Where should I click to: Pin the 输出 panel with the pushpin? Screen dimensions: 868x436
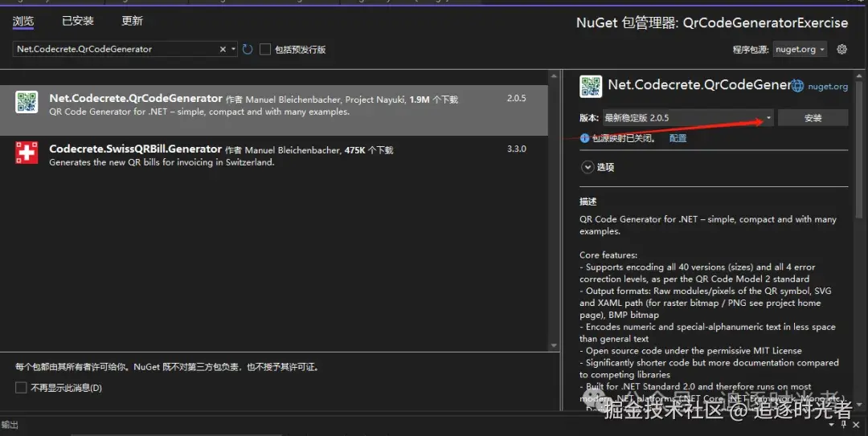pyautogui.click(x=844, y=425)
